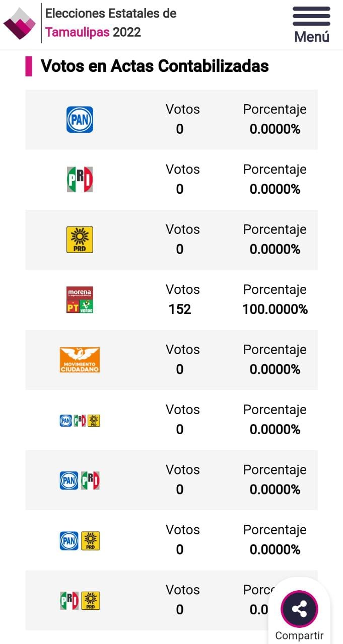Click the PAN party logo
Screen dimensions: 343x644
pyautogui.click(x=80, y=119)
